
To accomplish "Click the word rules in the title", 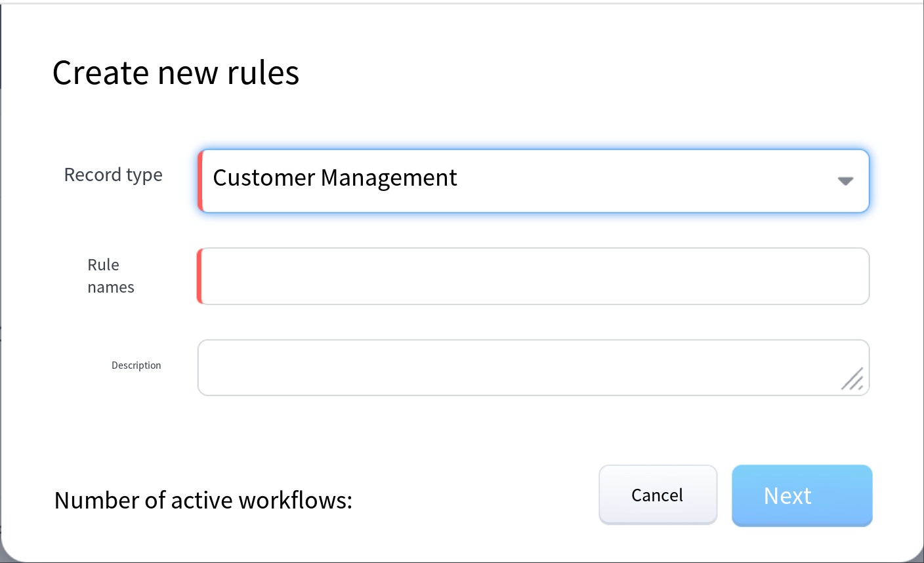I will coord(262,72).
